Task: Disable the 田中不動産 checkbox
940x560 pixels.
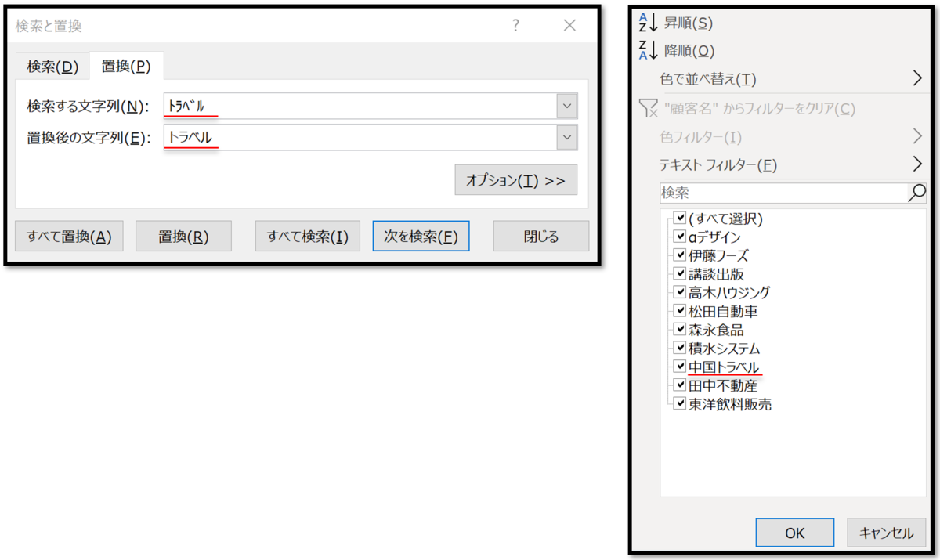Action: (680, 385)
